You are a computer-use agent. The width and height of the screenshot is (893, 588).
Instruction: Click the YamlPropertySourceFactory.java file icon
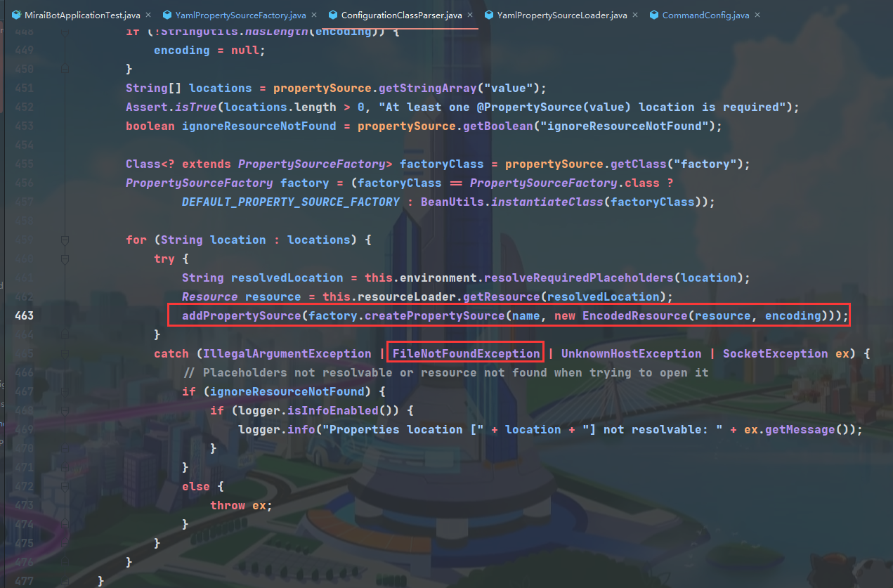point(167,15)
